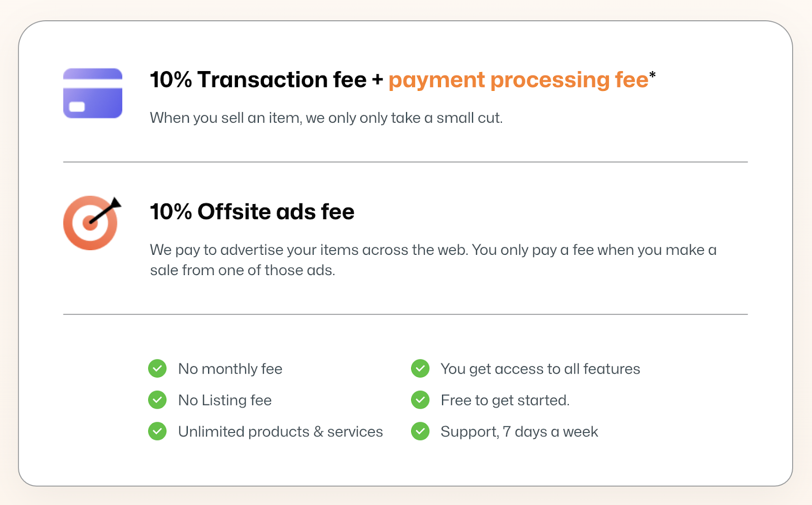The height and width of the screenshot is (505, 812).
Task: Click the You get access to all features text
Action: click(x=540, y=369)
